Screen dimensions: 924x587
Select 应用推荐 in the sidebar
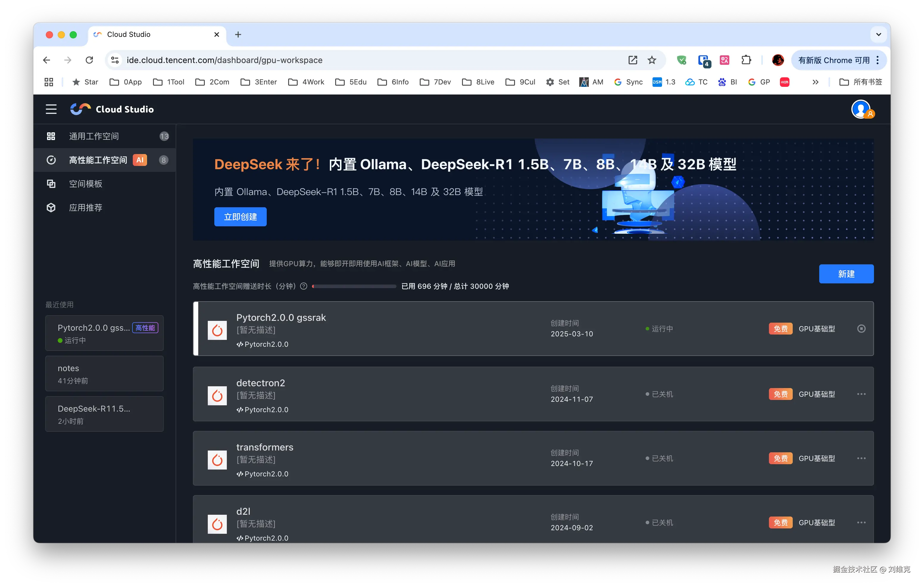point(85,208)
